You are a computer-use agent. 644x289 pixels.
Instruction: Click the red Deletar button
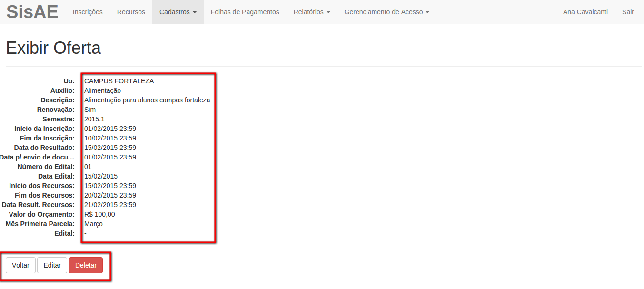coord(86,265)
